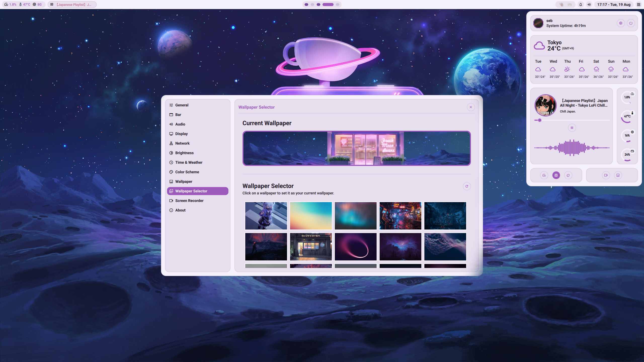Click the volume speaker icon in bar
The image size is (644, 362).
(x=589, y=5)
